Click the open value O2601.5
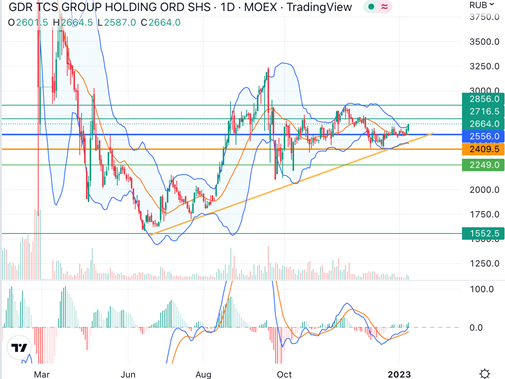This screenshot has height=379, width=505. point(28,23)
